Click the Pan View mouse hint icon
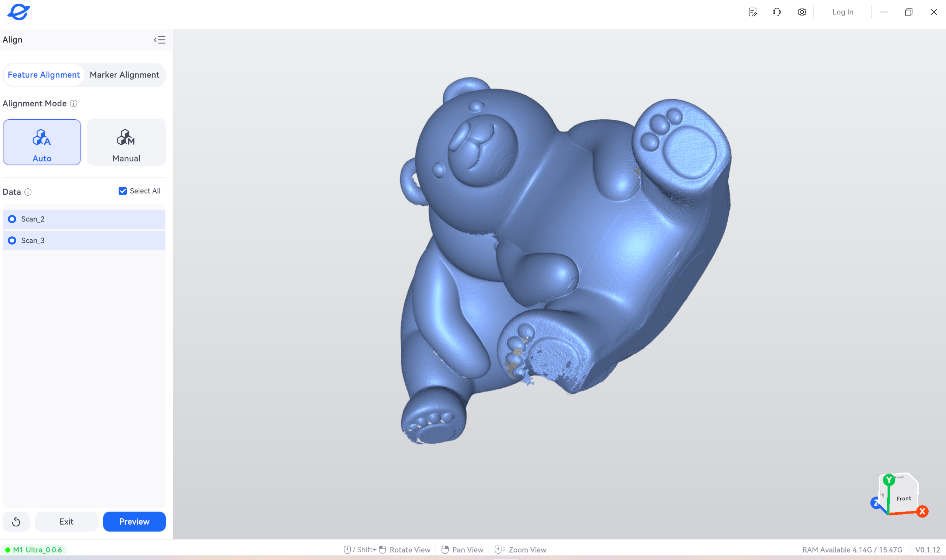This screenshot has height=560, width=946. [445, 550]
